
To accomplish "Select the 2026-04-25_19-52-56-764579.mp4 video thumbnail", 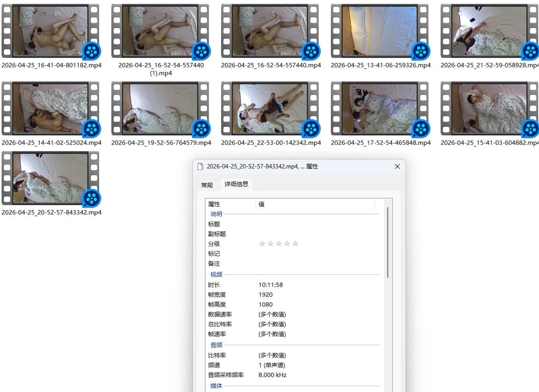I will pyautogui.click(x=160, y=108).
